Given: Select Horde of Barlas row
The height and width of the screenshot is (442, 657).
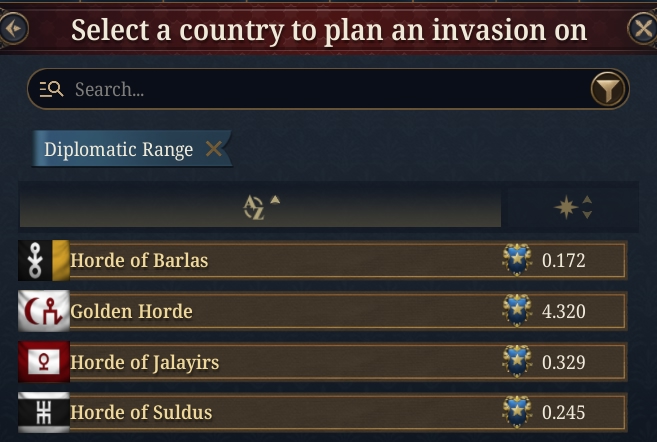Looking at the screenshot, I should tap(322, 260).
